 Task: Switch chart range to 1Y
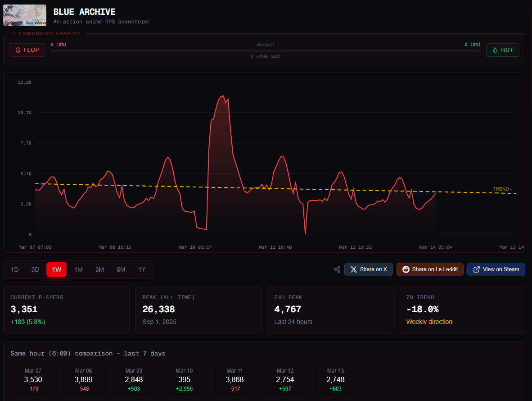pos(142,269)
